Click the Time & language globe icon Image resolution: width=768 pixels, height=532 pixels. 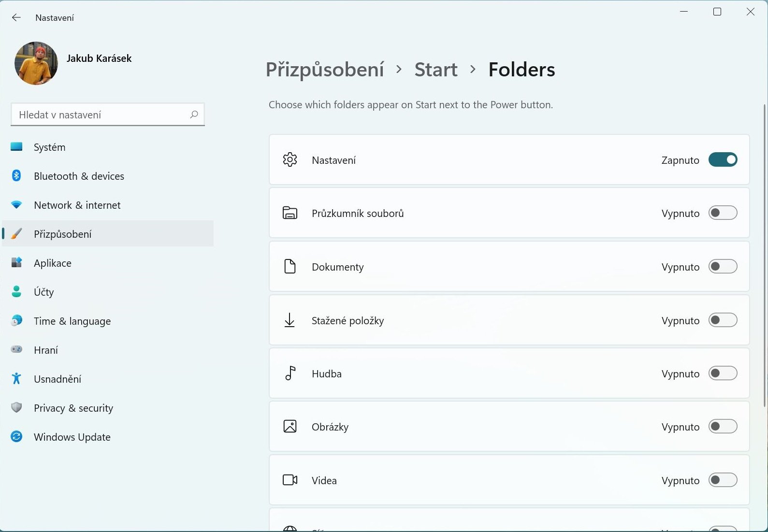click(x=16, y=320)
